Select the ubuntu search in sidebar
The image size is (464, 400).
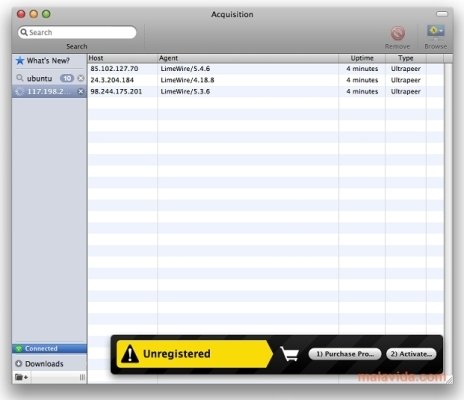coord(49,78)
